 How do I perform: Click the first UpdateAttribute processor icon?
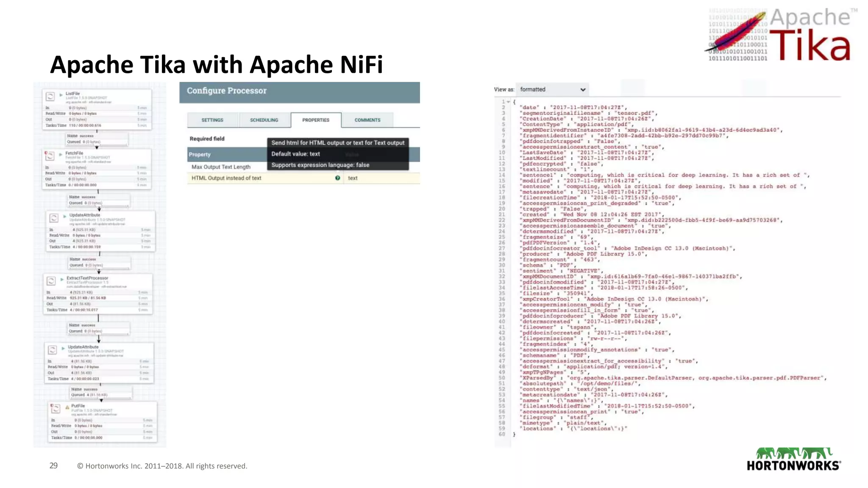(54, 218)
